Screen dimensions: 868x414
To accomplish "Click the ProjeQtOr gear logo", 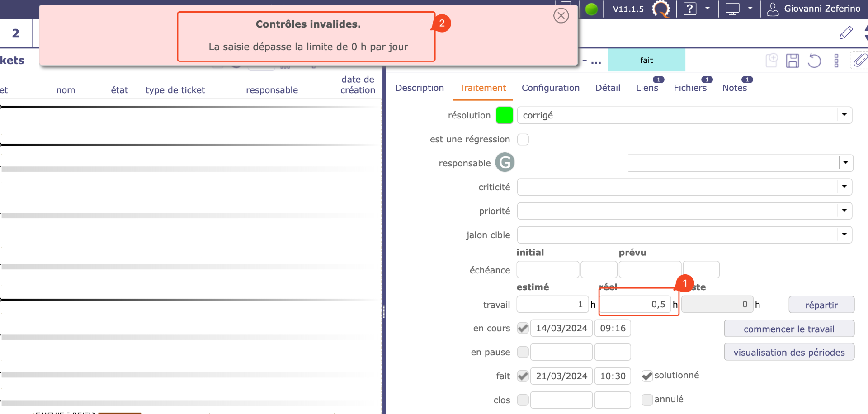I will coord(661,9).
